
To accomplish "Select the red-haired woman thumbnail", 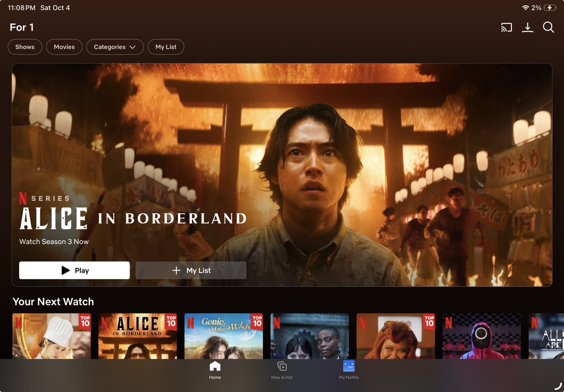I will click(x=396, y=336).
